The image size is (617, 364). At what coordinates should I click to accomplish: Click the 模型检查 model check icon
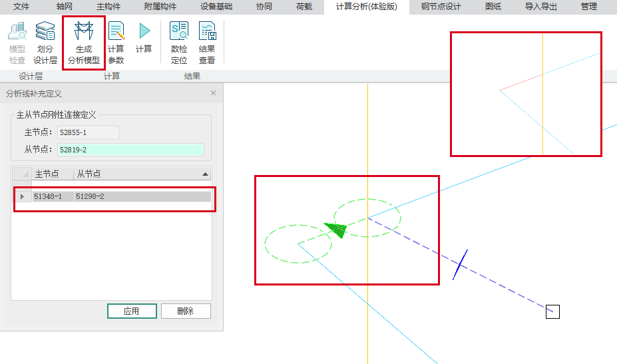pyautogui.click(x=17, y=43)
